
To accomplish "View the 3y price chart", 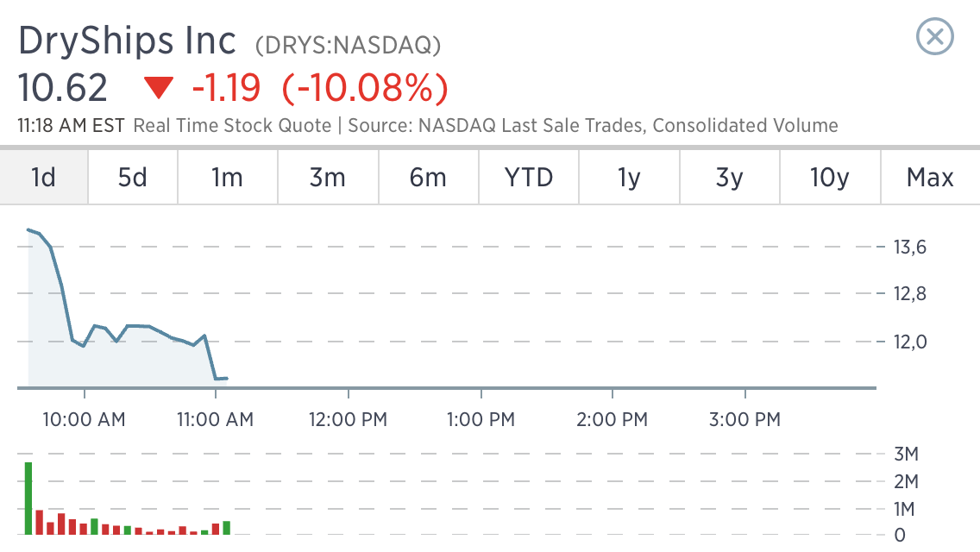I will coord(729,178).
